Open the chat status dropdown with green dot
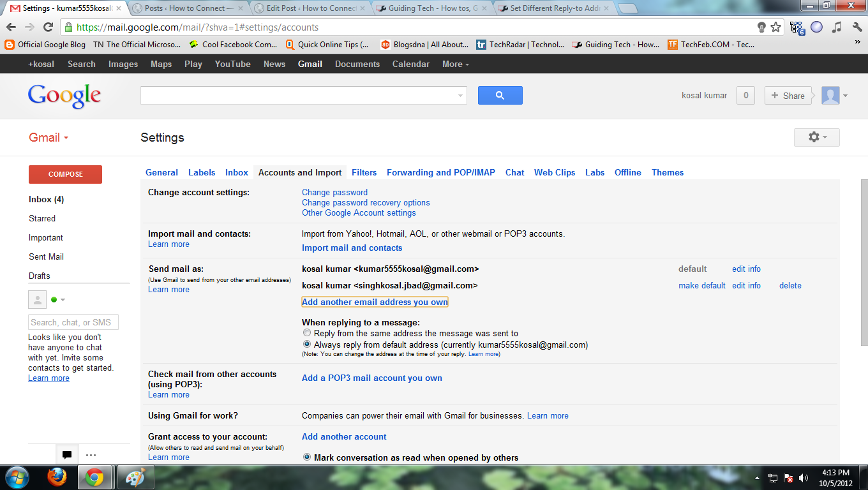The image size is (868, 490). 58,300
